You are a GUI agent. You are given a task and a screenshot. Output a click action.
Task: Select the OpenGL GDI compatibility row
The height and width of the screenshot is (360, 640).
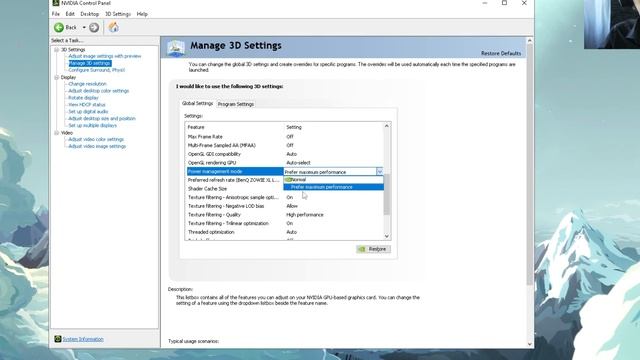point(285,154)
